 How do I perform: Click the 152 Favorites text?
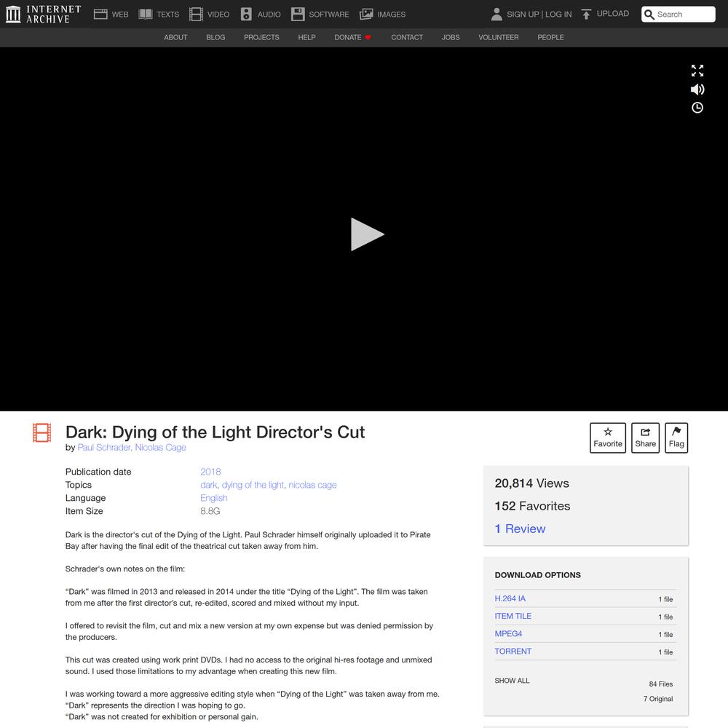click(532, 506)
